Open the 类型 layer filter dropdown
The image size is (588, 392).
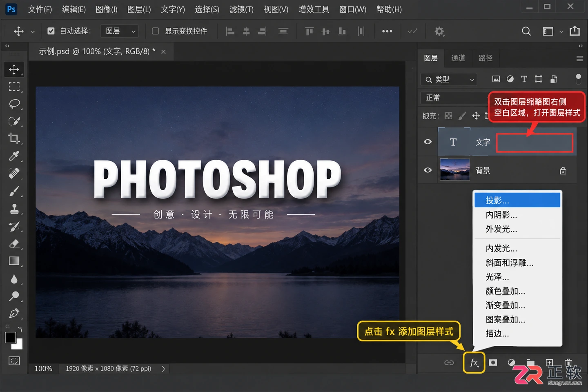(x=449, y=79)
